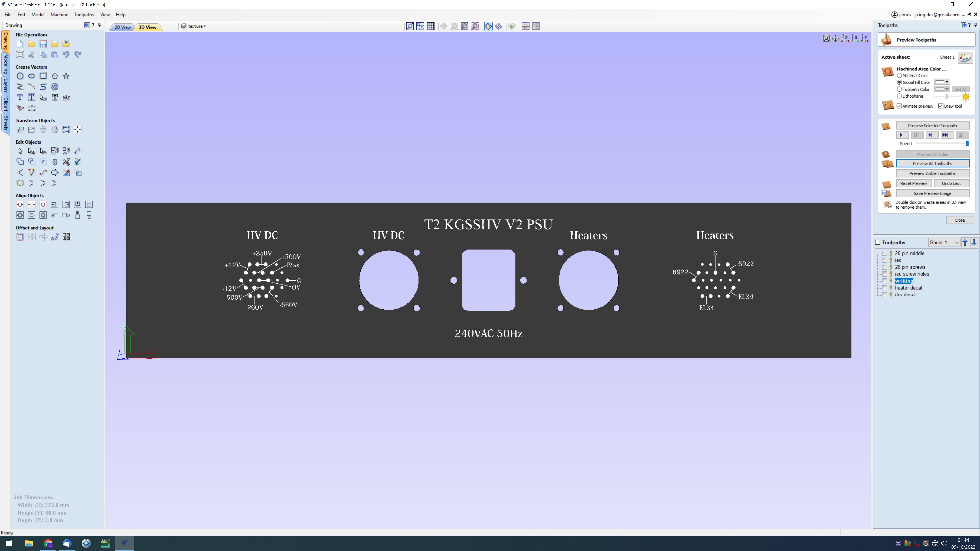Tick the checkbox for the iec toolpath
Image resolution: width=980 pixels, height=551 pixels.
(x=884, y=260)
